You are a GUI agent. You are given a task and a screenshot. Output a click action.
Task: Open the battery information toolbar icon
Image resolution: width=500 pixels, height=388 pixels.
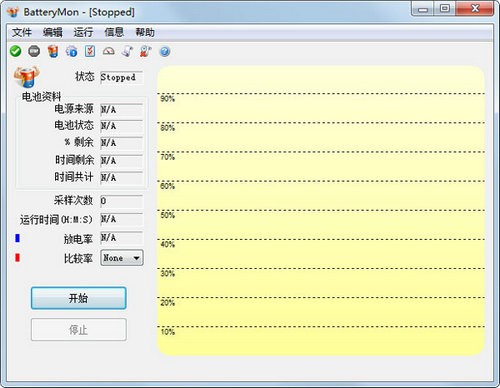tap(53, 51)
